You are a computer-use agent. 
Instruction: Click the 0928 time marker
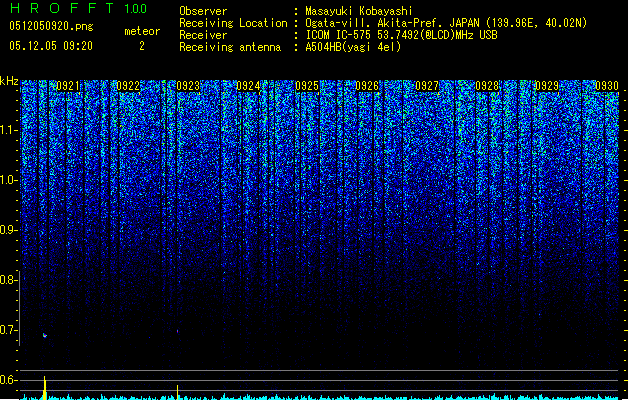tap(487, 86)
